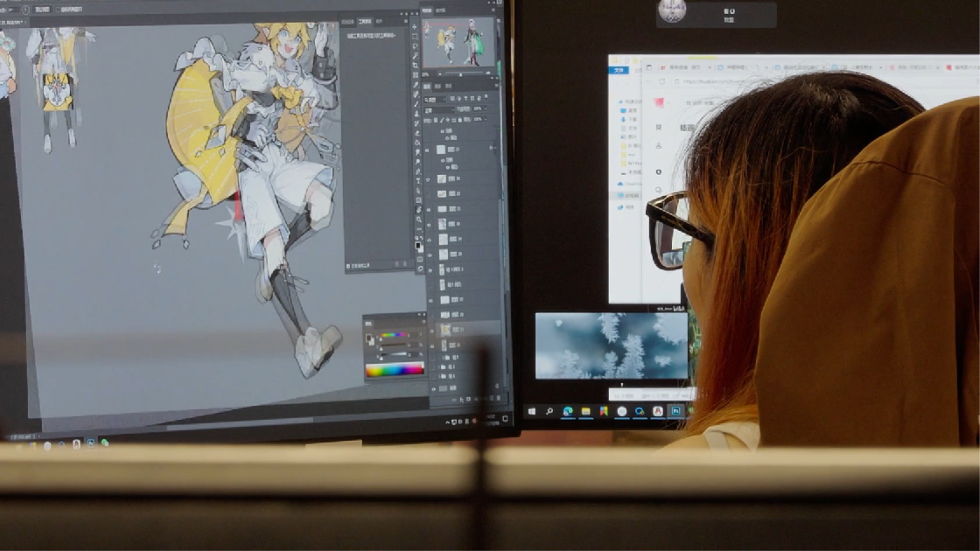
Task: Switch to the Layers panel tab
Action: [428, 87]
